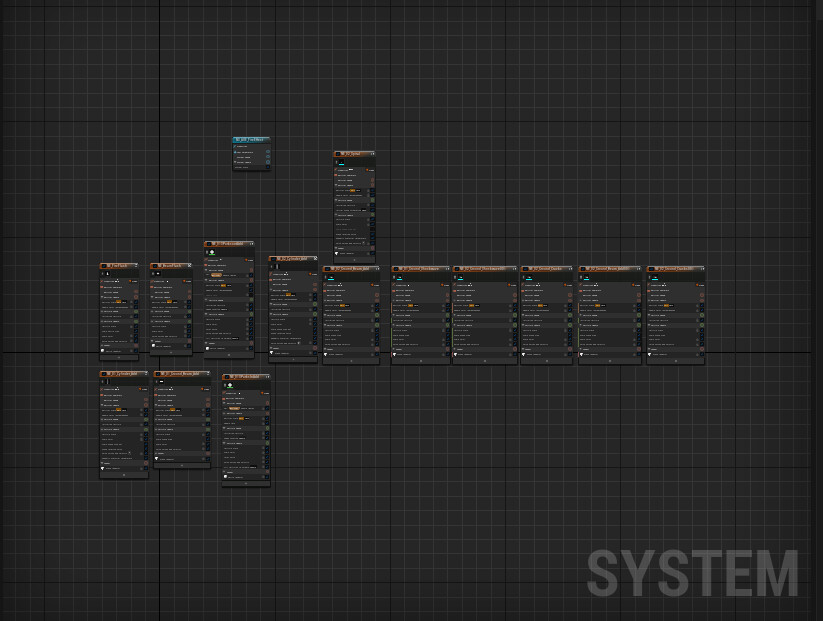Screen dimensions: 823x621
Task: Click the orange add-module circle in BeamFlash emitter's spawn section
Action: pos(189,291)
